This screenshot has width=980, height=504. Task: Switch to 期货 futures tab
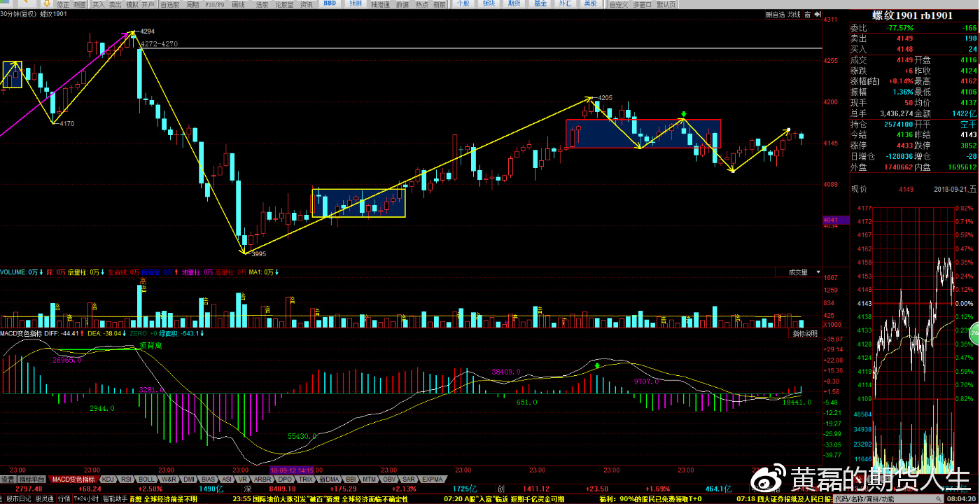514,4
